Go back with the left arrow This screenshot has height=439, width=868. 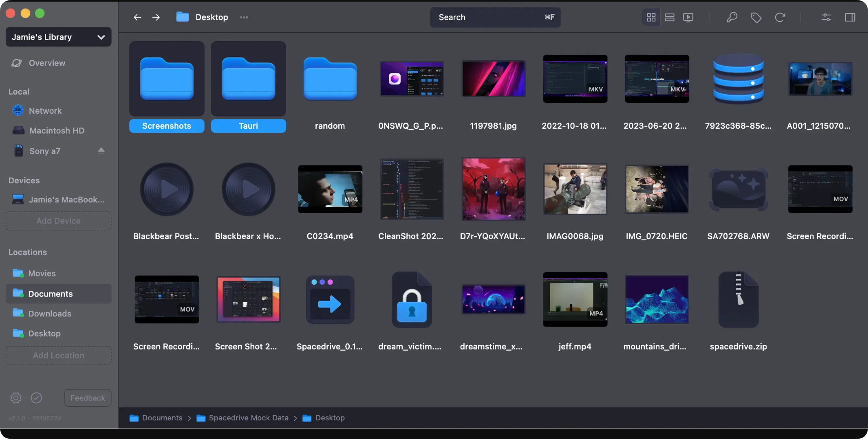(137, 17)
